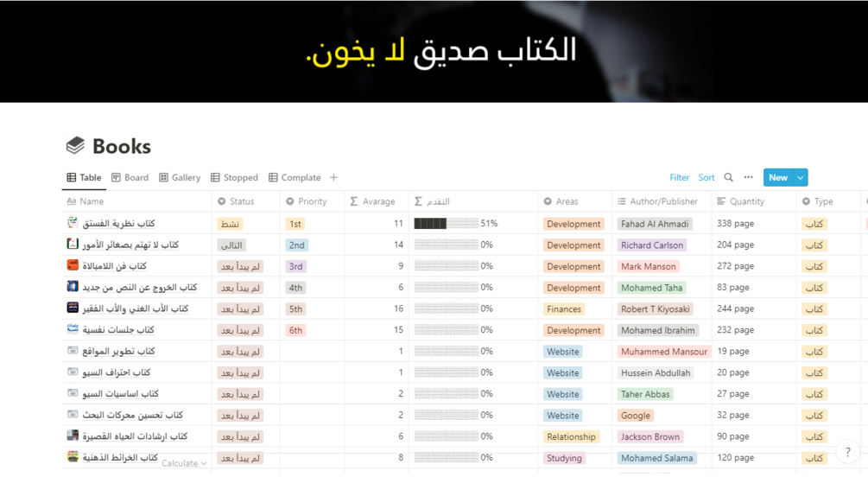Click progress bar in Richard Carlson row

(x=447, y=245)
